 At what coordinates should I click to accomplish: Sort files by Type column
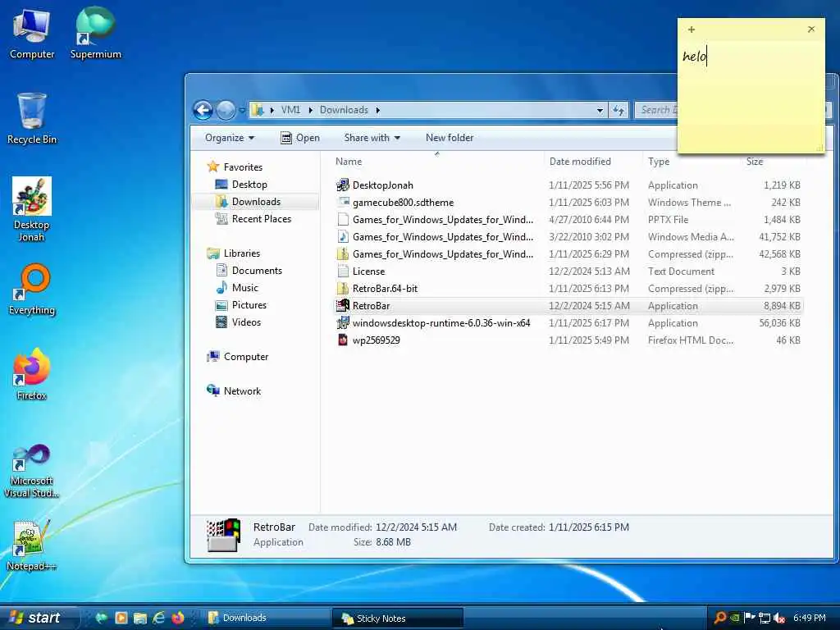pos(692,162)
